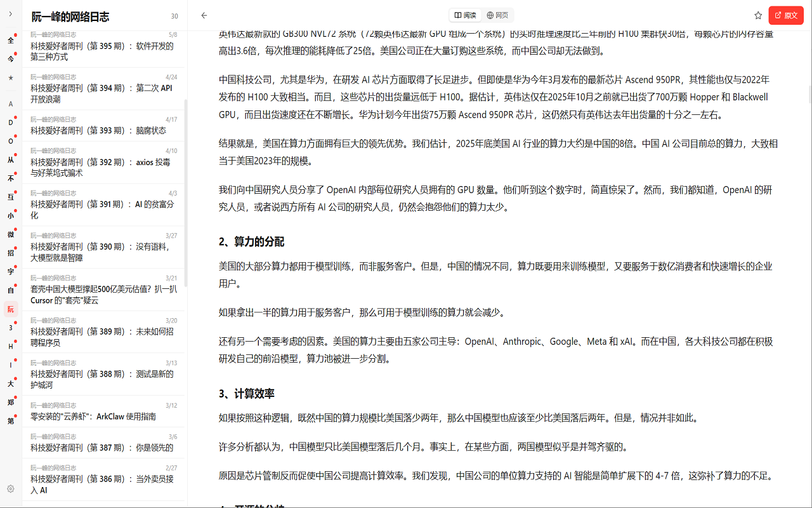Select the feed icon labeled A
The height and width of the screenshot is (508, 812).
tap(11, 104)
